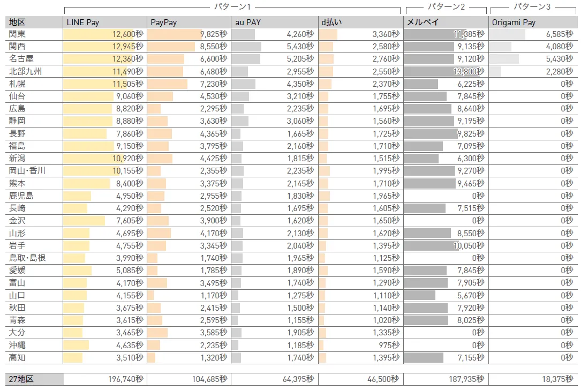Viewport: 588px width, 390px height.
Task: Select the 秋田 row label
Action: click(17, 308)
